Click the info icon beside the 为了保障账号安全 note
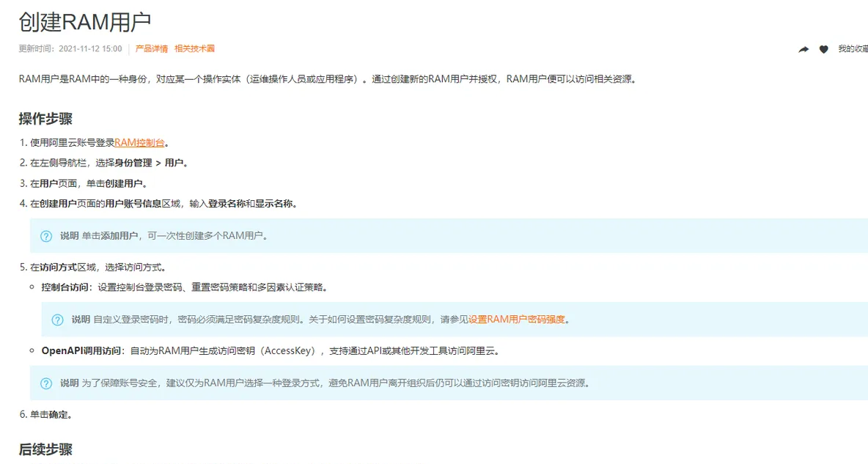868x464 pixels. coord(46,383)
